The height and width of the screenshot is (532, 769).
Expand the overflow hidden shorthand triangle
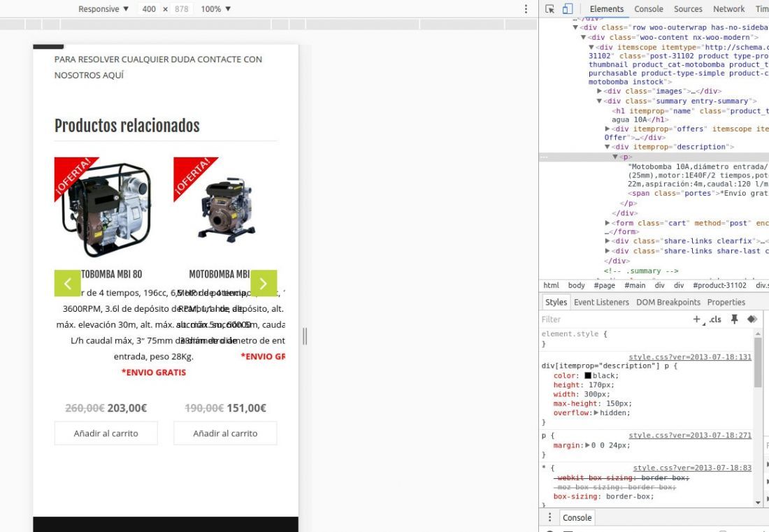[596, 413]
